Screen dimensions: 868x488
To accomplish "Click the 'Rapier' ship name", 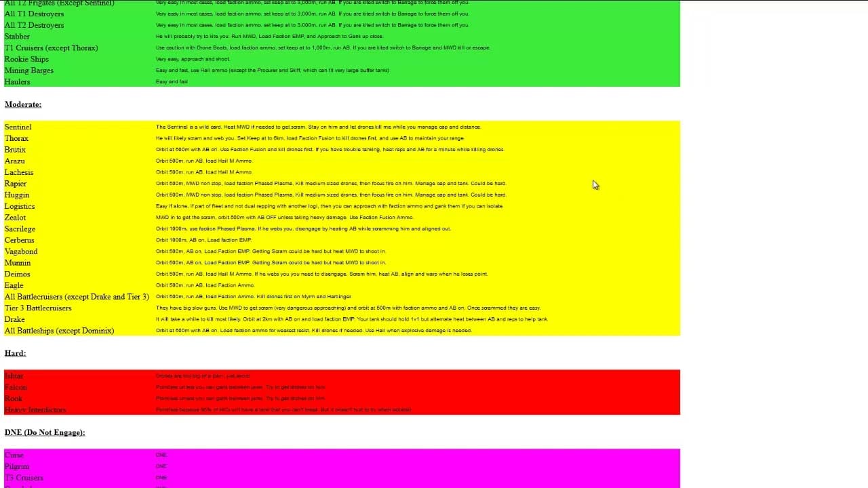I will click(16, 184).
